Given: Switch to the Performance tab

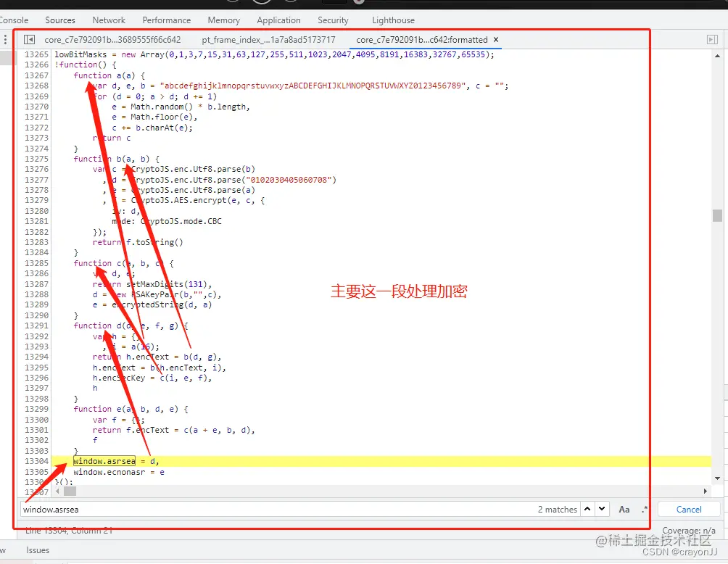Looking at the screenshot, I should [x=166, y=20].
